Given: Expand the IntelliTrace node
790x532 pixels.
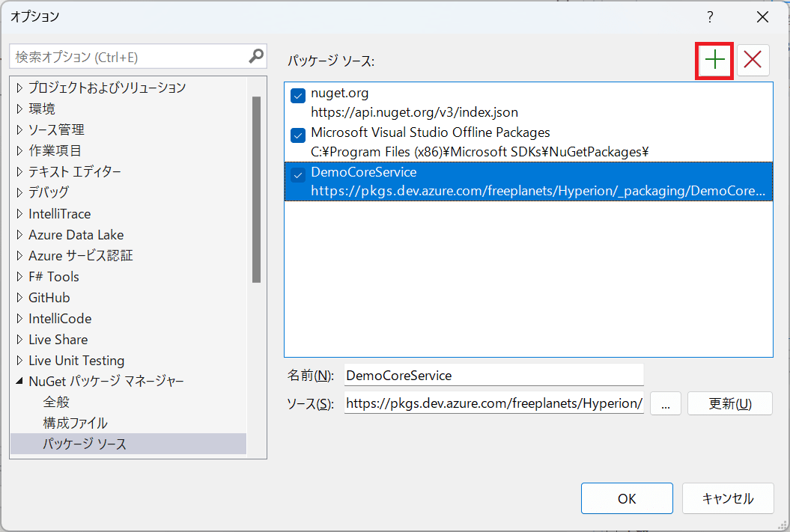Looking at the screenshot, I should (x=19, y=214).
